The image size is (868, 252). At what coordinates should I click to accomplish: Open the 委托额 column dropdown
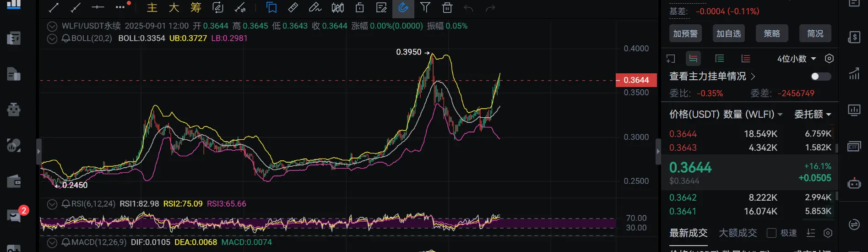(x=813, y=114)
